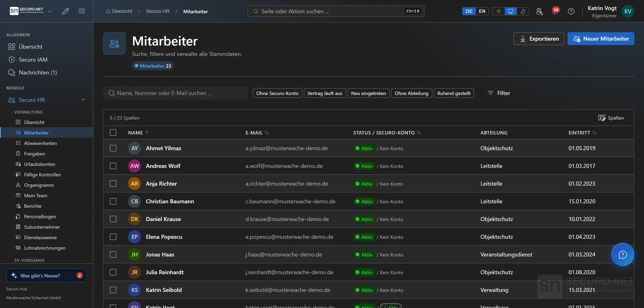Open the floating help chat bubble
The width and height of the screenshot is (644, 308).
pyautogui.click(x=622, y=254)
